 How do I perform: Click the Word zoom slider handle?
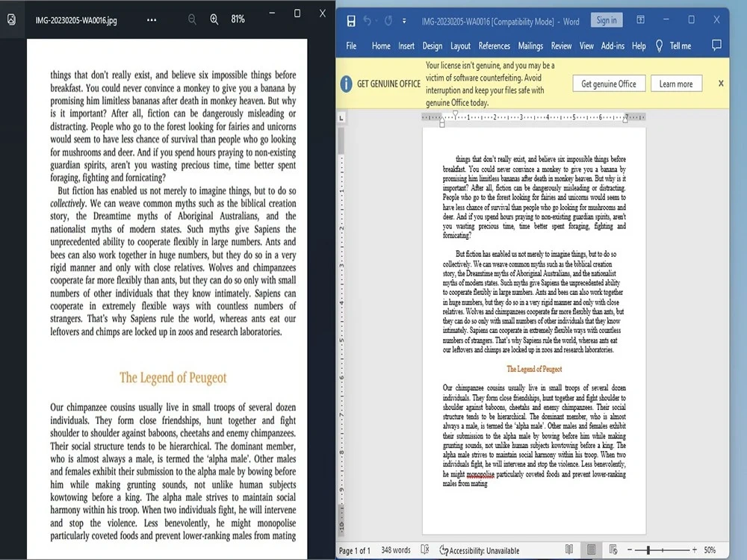[x=648, y=550]
